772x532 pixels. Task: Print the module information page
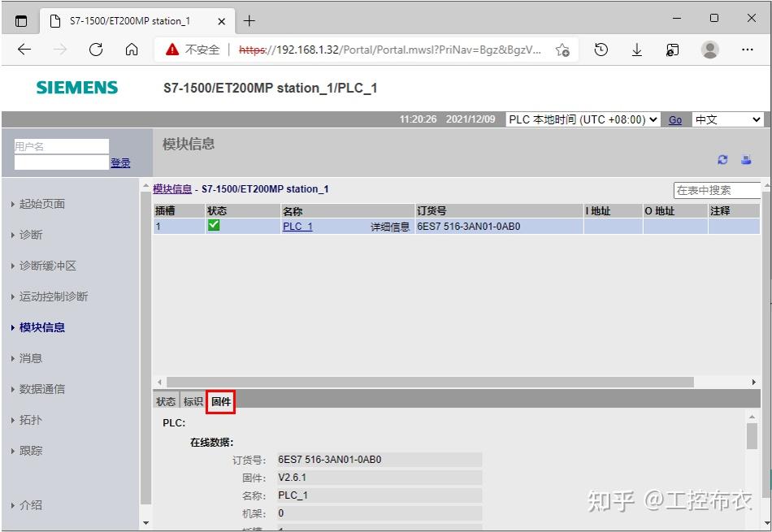[746, 160]
